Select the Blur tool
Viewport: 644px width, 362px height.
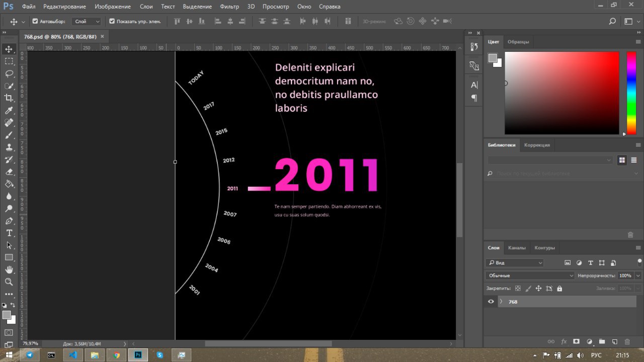click(x=9, y=196)
